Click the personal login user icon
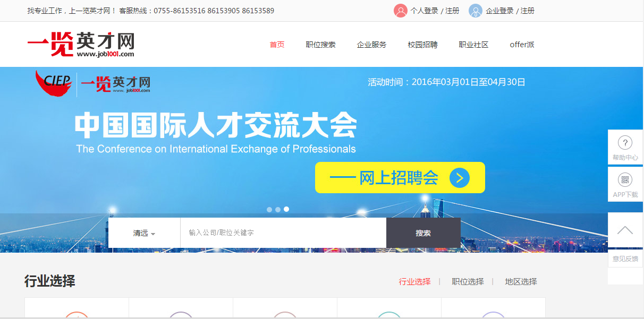 401,11
